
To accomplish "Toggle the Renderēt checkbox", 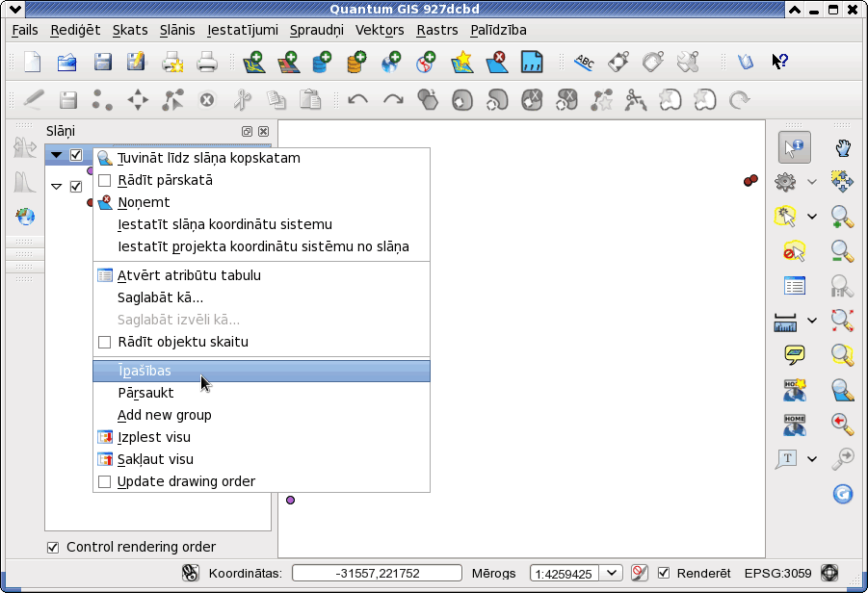I will [663, 573].
